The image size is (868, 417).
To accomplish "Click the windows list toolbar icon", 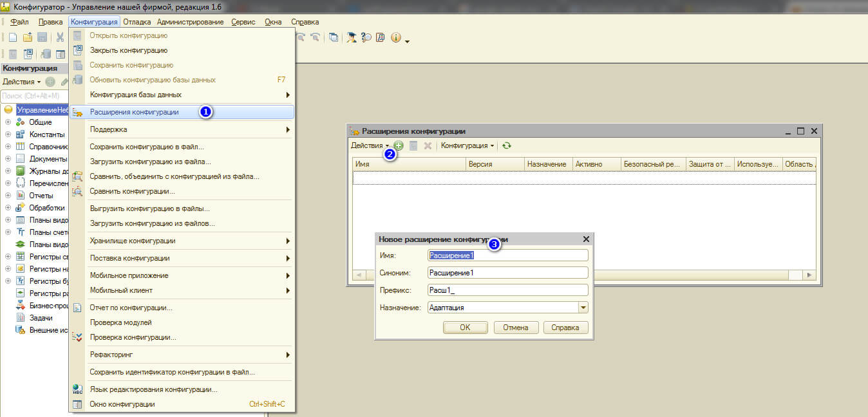I will click(x=334, y=38).
